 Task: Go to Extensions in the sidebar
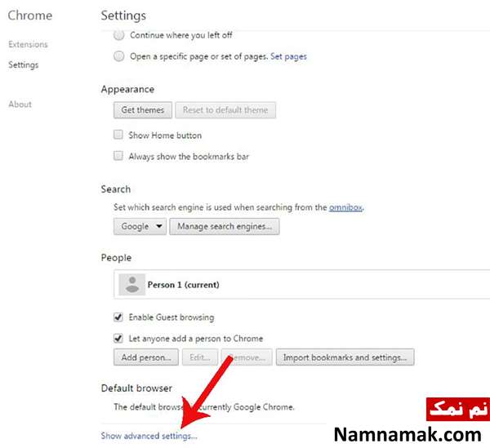click(x=28, y=44)
